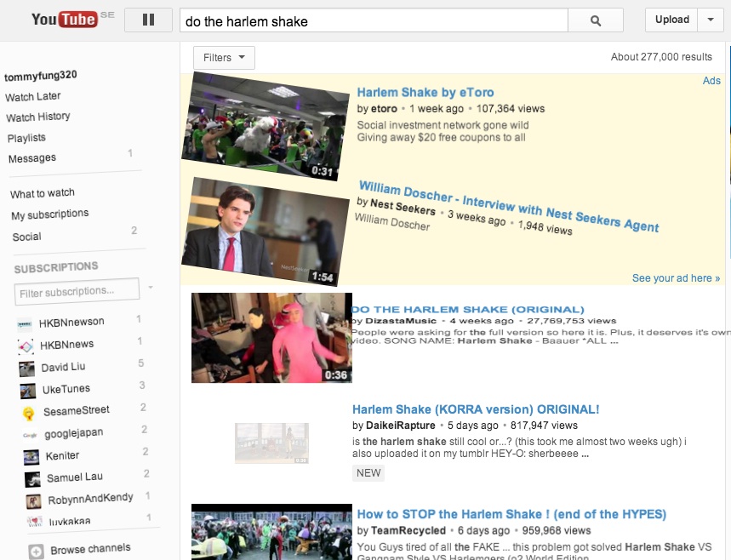Click the googlejapan channel icon
The image size is (731, 560).
coord(30,434)
